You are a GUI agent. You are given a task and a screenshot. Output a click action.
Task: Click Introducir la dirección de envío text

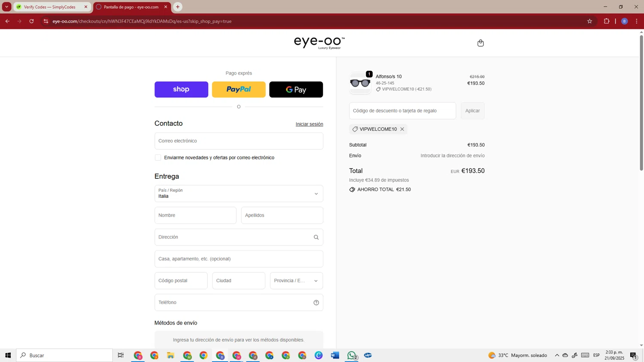(x=453, y=156)
